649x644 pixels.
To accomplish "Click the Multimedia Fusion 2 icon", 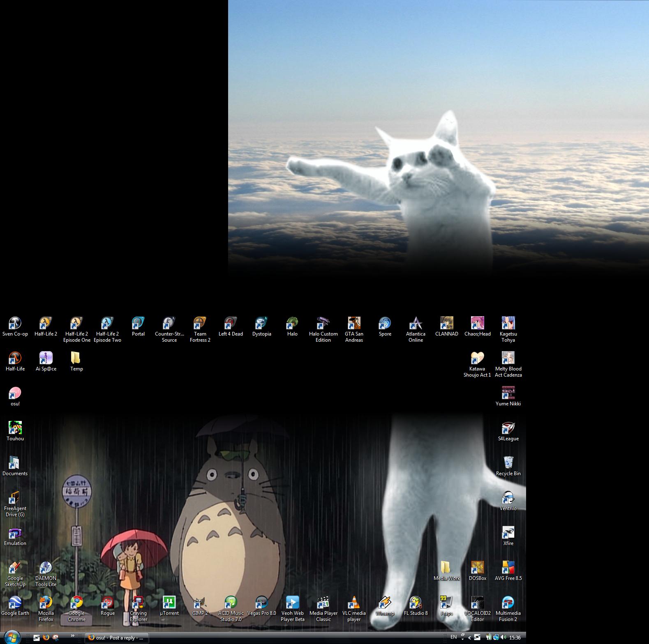I will click(508, 609).
